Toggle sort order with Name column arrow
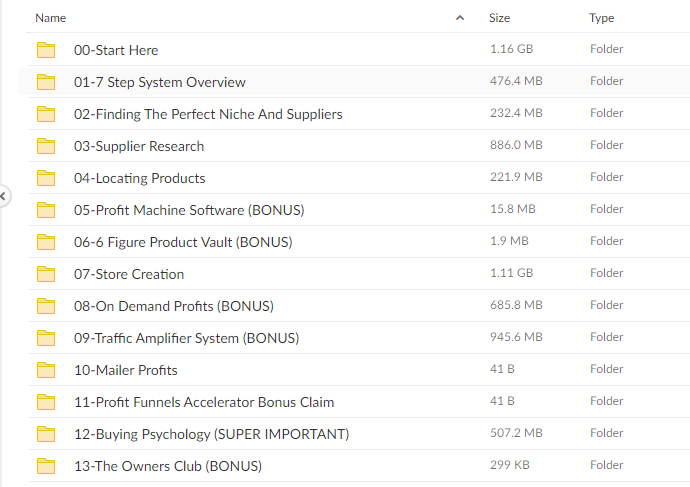The height and width of the screenshot is (487, 690). click(460, 18)
